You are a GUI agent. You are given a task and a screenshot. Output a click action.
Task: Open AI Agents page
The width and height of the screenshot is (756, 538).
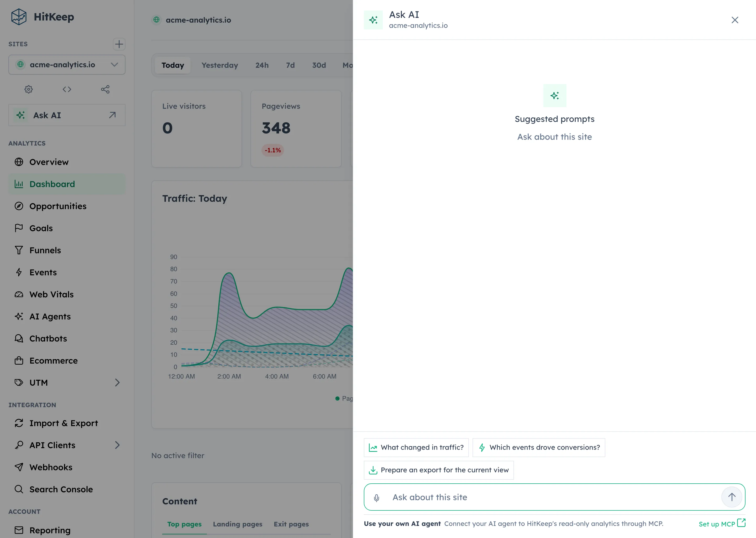point(67,316)
